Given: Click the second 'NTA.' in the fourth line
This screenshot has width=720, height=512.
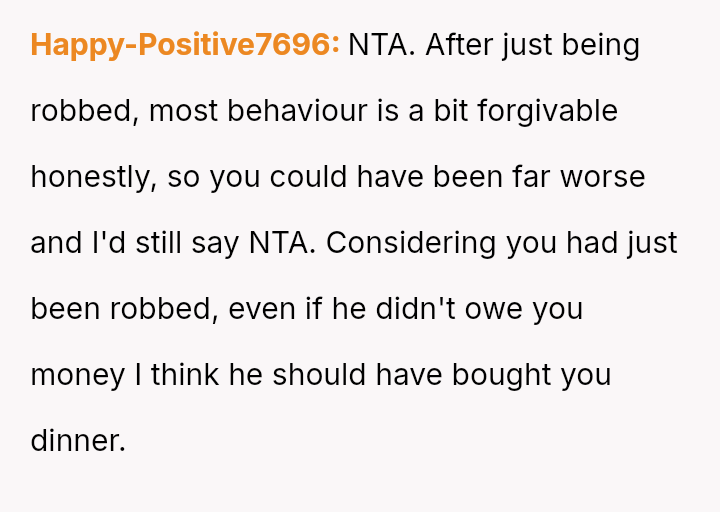Looking at the screenshot, I should click(282, 243).
